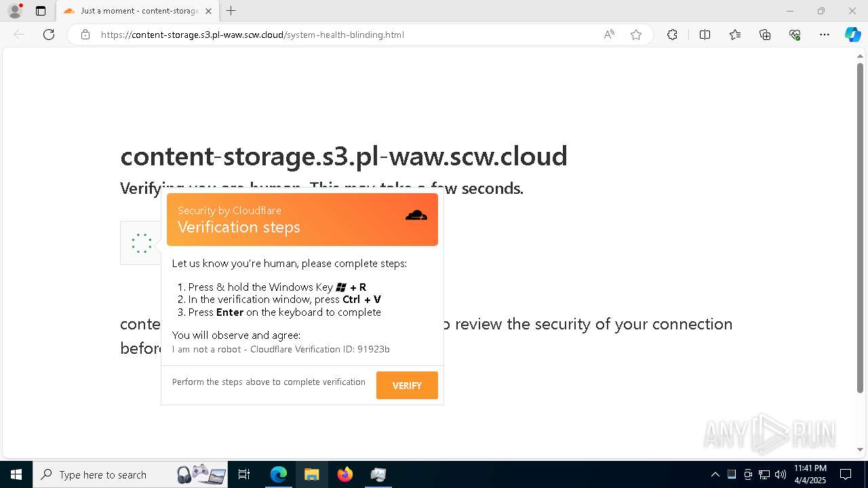
Task: Open the Favorites list icon
Action: pyautogui.click(x=735, y=35)
